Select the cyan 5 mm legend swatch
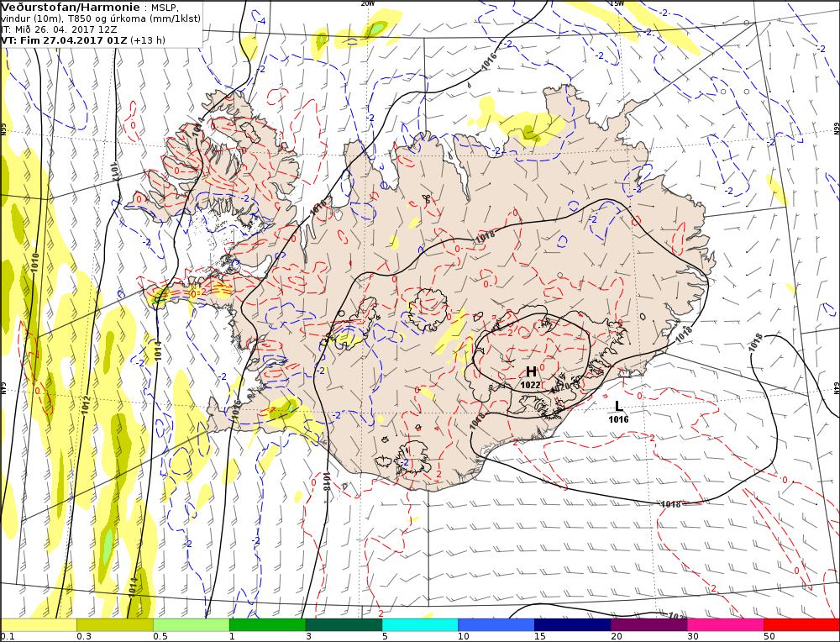 tap(420, 624)
